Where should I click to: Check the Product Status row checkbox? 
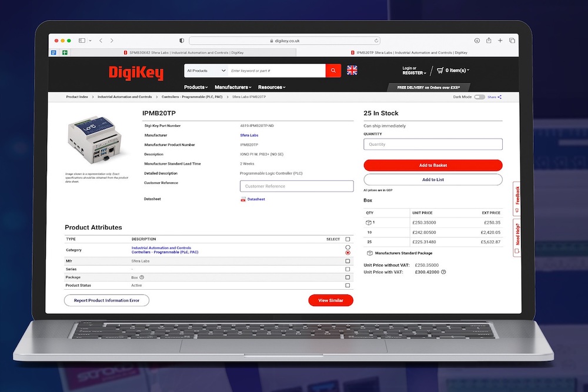coord(348,285)
